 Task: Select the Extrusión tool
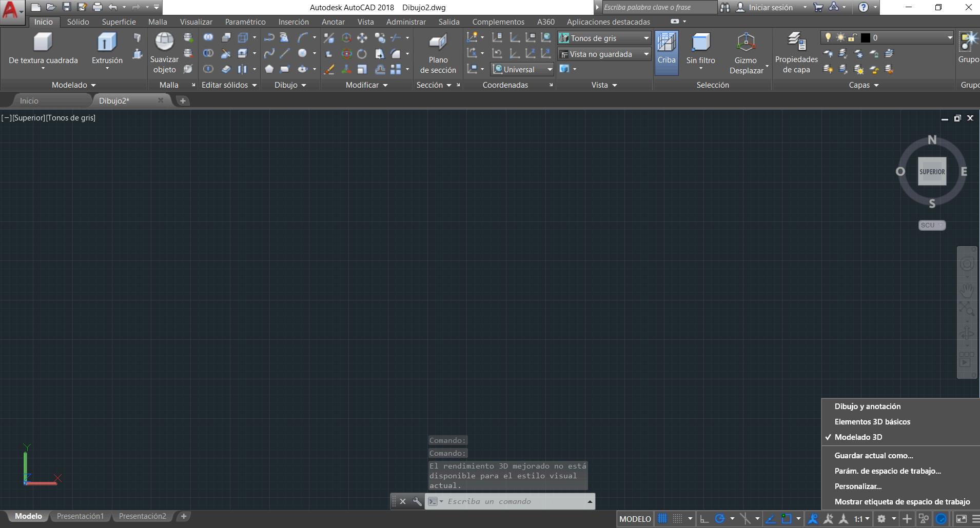107,49
